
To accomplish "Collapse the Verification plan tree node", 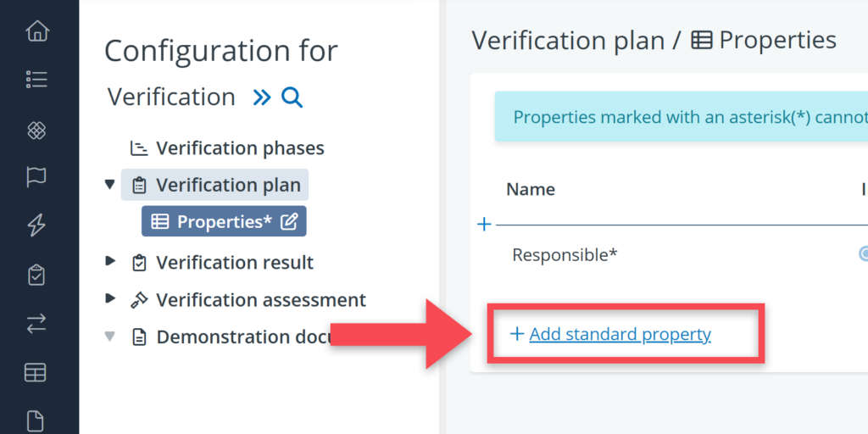I will (109, 184).
